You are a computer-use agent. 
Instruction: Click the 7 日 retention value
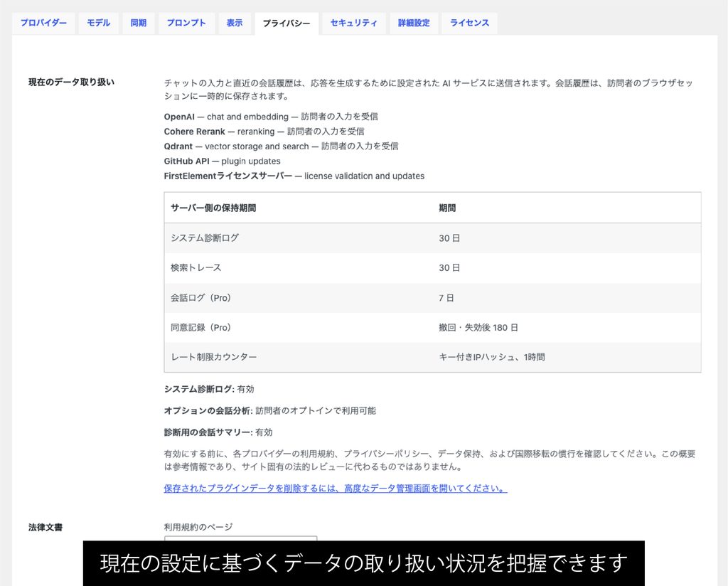click(446, 298)
